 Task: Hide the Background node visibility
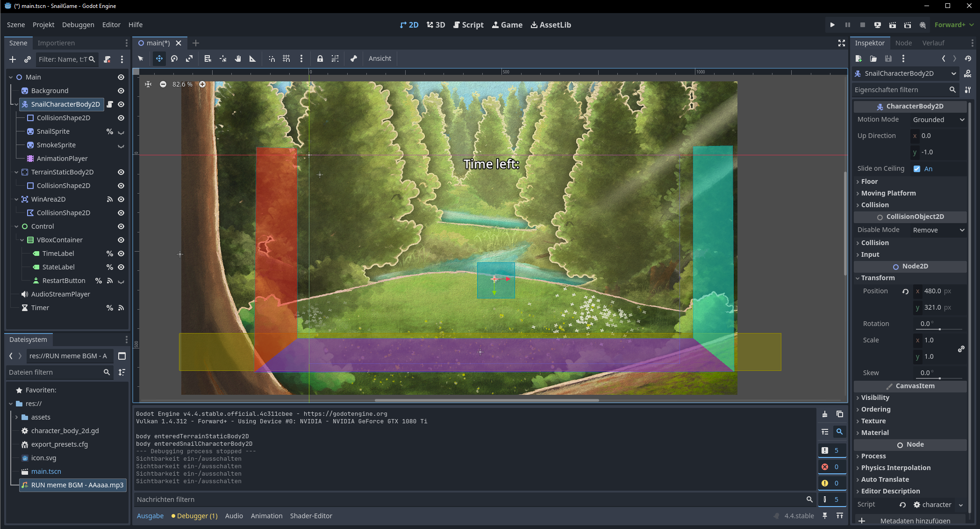coord(121,91)
